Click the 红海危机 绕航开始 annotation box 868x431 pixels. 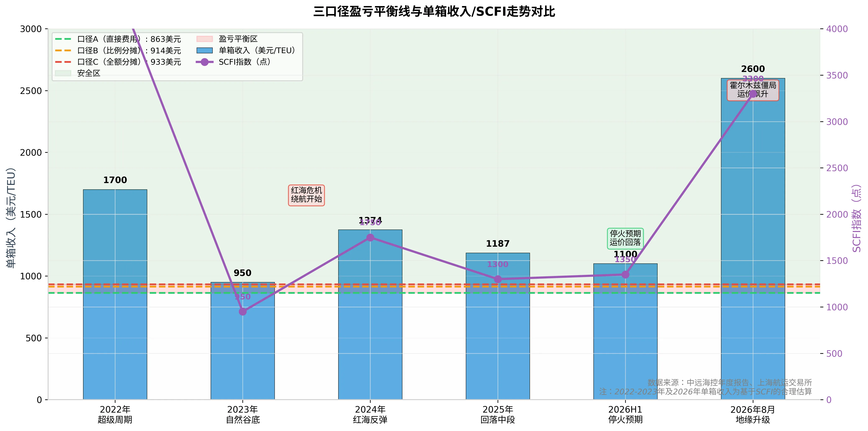[306, 195]
